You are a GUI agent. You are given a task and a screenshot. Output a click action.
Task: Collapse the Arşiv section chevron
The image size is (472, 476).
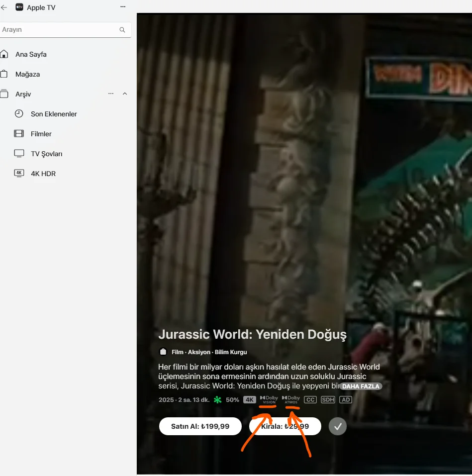click(125, 94)
